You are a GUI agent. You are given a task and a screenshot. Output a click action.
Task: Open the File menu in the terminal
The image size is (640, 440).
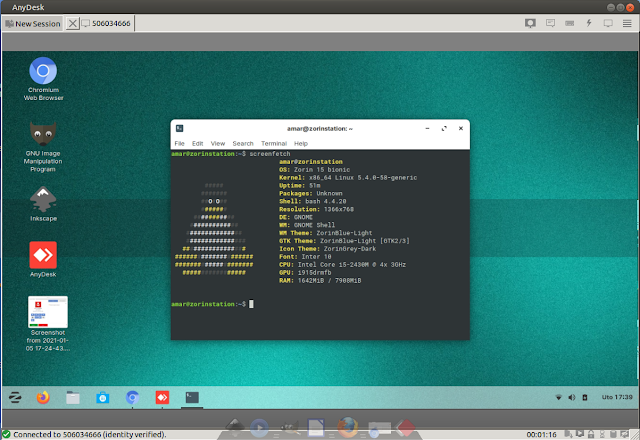click(x=179, y=144)
